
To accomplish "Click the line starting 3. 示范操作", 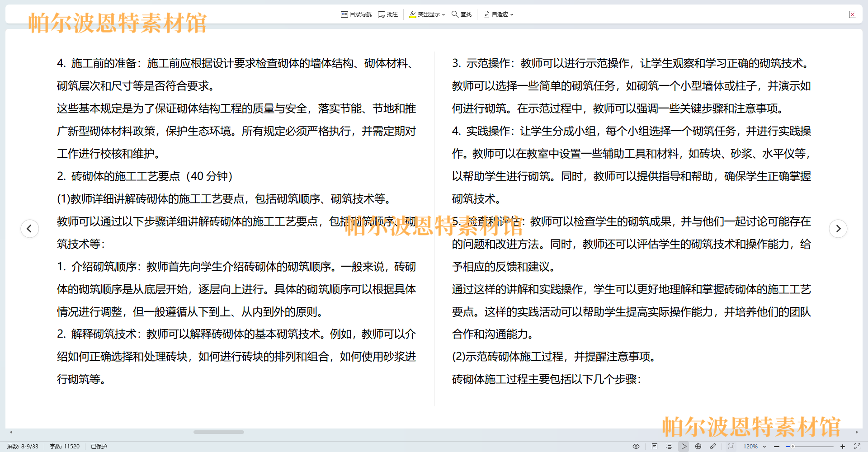I will click(632, 63).
